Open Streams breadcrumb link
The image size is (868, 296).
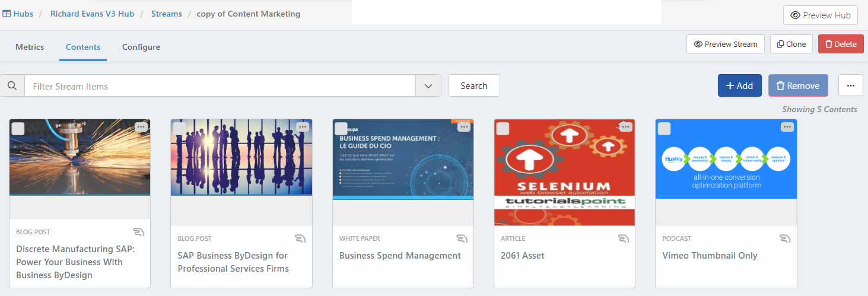click(167, 14)
